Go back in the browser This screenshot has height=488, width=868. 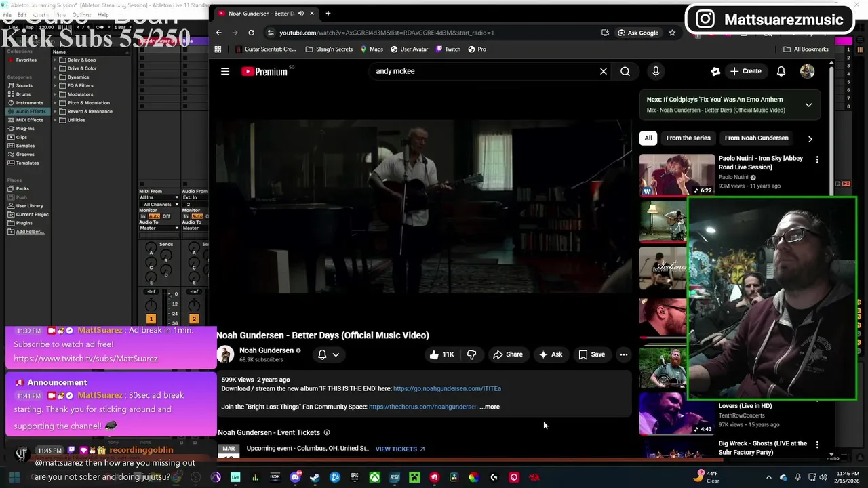(218, 33)
